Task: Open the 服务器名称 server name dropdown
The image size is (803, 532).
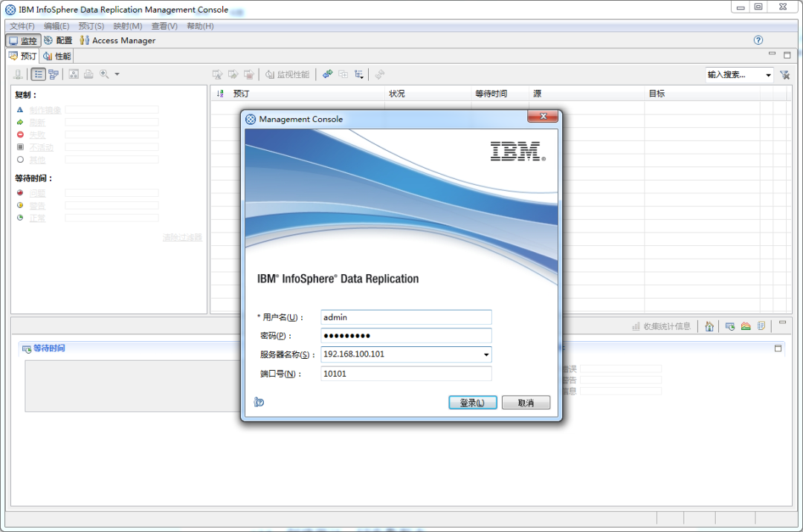Action: (x=486, y=354)
